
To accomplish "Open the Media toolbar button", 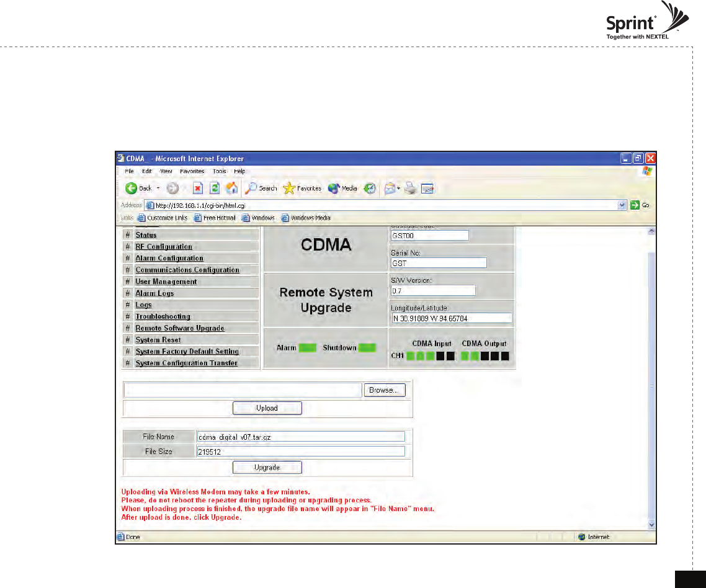I will click(342, 188).
